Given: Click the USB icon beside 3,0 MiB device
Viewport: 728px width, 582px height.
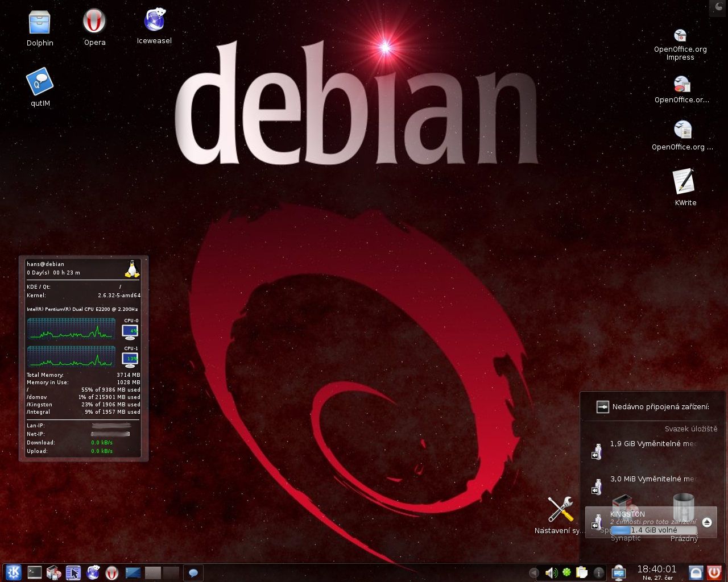Looking at the screenshot, I should tap(597, 487).
